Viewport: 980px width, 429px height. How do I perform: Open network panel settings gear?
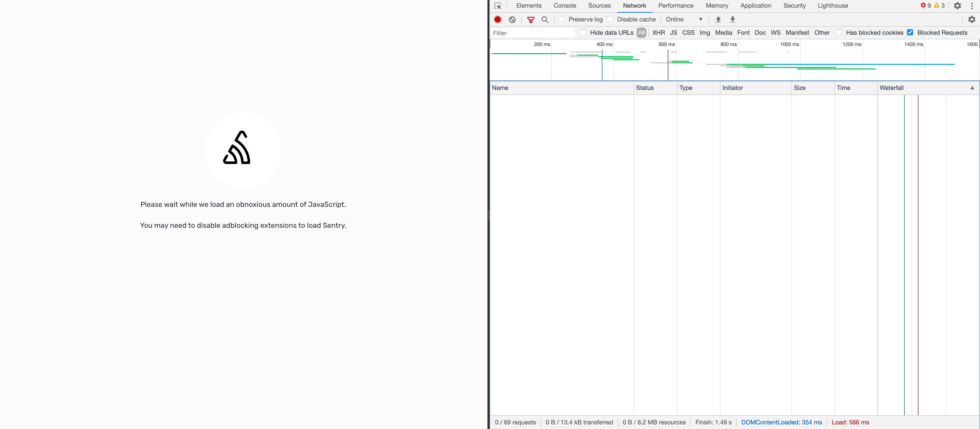pyautogui.click(x=972, y=19)
